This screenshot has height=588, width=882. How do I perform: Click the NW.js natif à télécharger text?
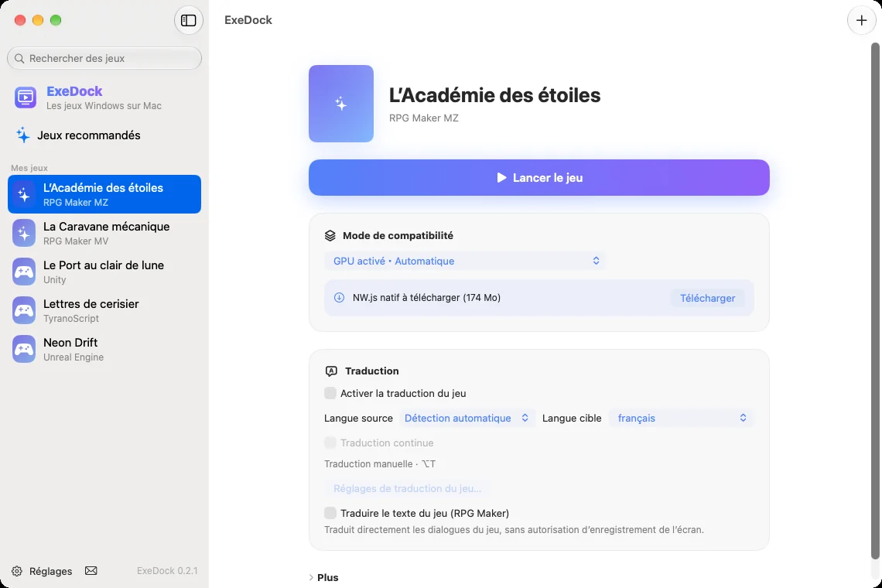(426, 298)
